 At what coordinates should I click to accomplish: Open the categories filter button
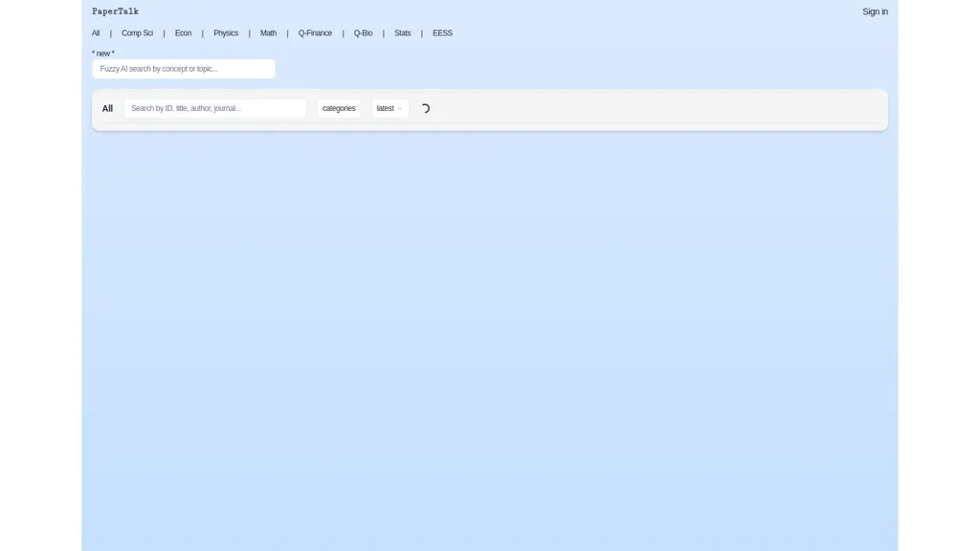(x=339, y=108)
